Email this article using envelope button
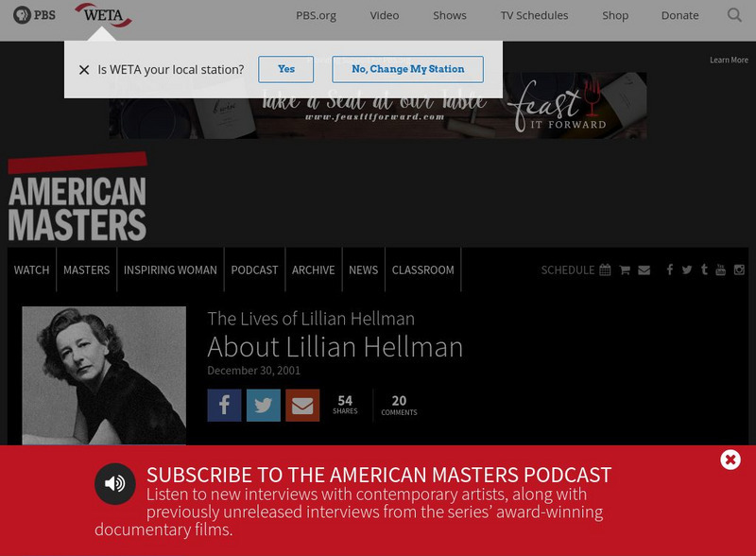Viewport: 756px width, 556px height. click(x=301, y=405)
